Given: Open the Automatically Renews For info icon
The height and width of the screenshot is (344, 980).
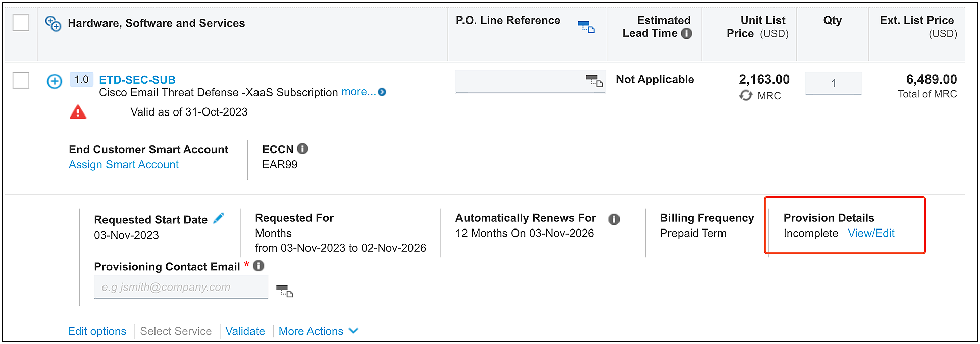Looking at the screenshot, I should click(614, 219).
